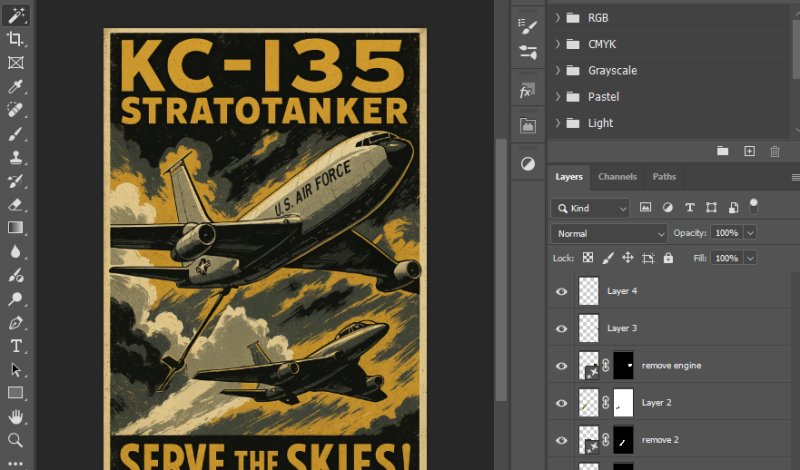Select the Zoom tool
The height and width of the screenshot is (470, 800).
pos(16,440)
